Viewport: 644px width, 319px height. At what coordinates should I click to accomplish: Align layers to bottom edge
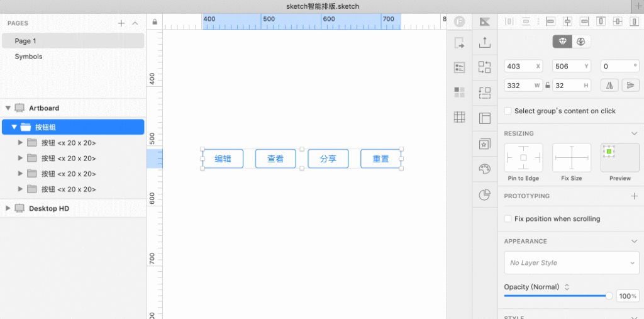point(634,21)
